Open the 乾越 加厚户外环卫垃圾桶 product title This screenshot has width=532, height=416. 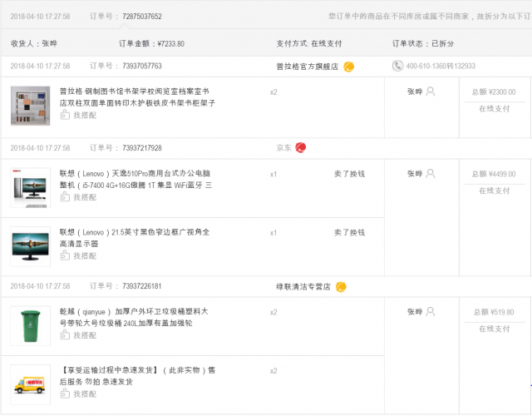tap(134, 317)
